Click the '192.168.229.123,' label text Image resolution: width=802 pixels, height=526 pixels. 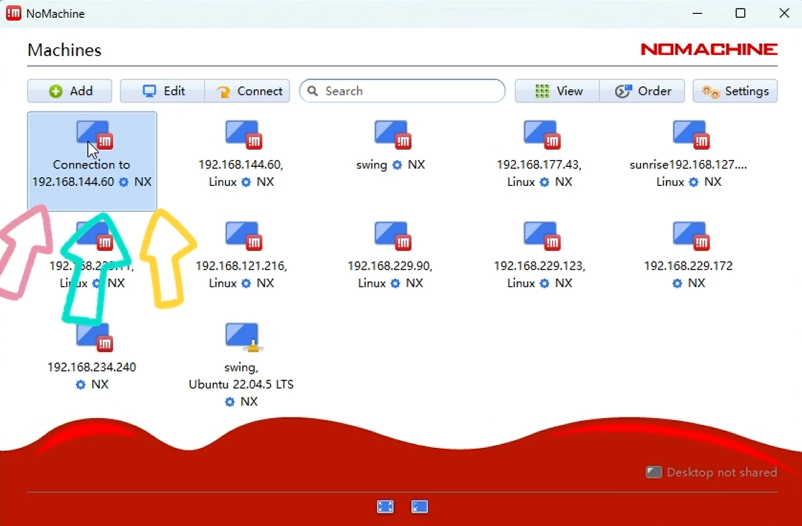539,266
